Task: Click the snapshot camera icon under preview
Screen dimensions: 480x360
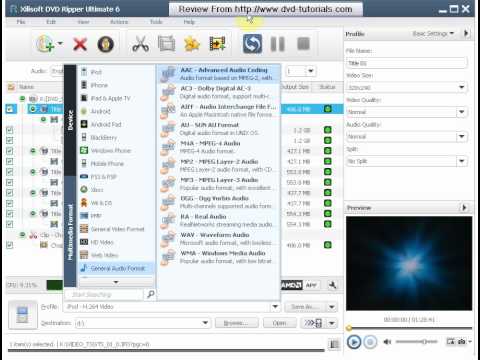Action: pos(462,341)
